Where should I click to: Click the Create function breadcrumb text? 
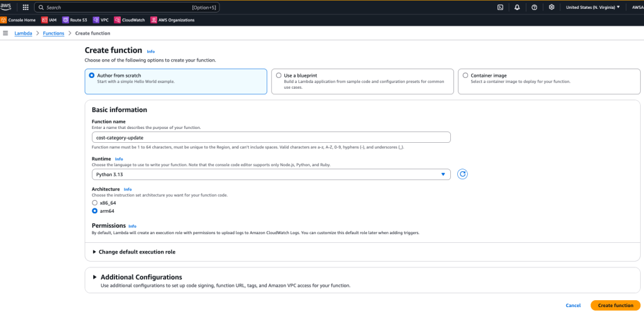pyautogui.click(x=92, y=33)
